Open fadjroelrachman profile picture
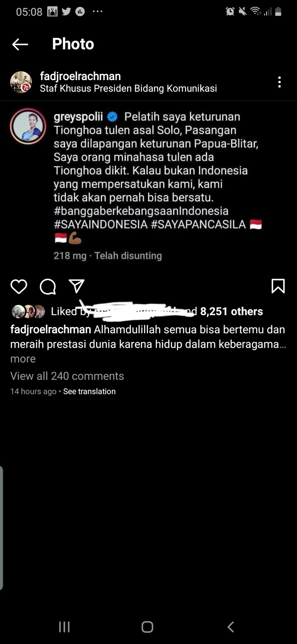The height and width of the screenshot is (644, 297). [x=21, y=82]
